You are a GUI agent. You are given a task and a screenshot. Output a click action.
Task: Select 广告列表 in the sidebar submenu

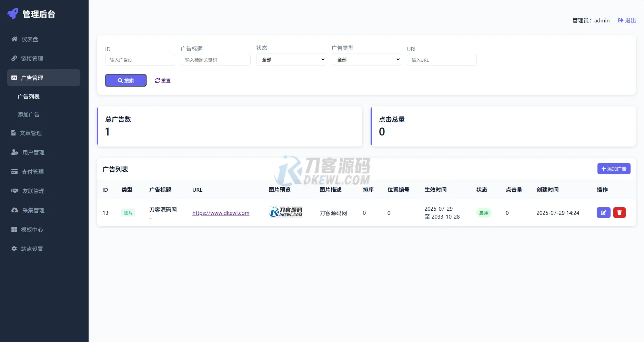29,96
